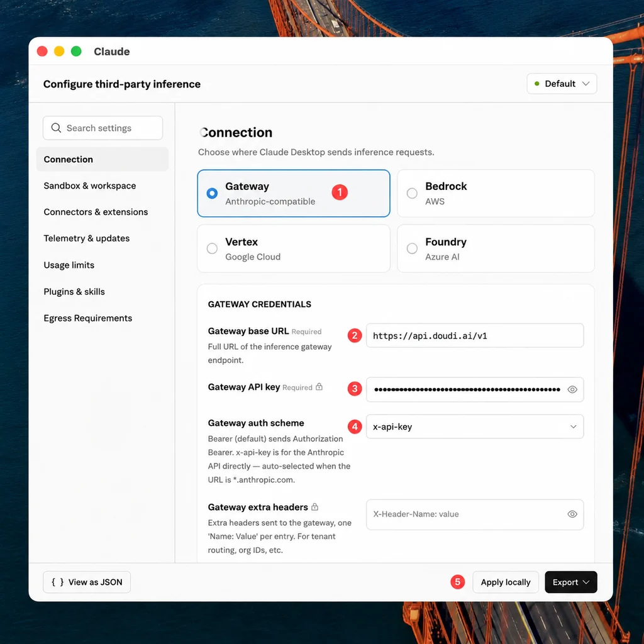Go to Sandbox & workspace settings
The image size is (644, 644).
tap(89, 186)
